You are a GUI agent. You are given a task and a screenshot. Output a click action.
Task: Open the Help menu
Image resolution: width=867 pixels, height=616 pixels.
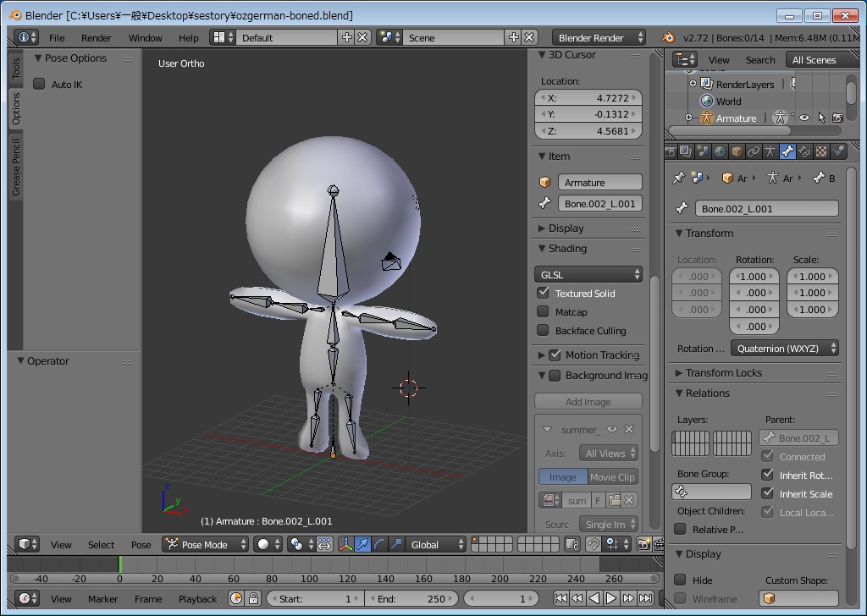[189, 37]
